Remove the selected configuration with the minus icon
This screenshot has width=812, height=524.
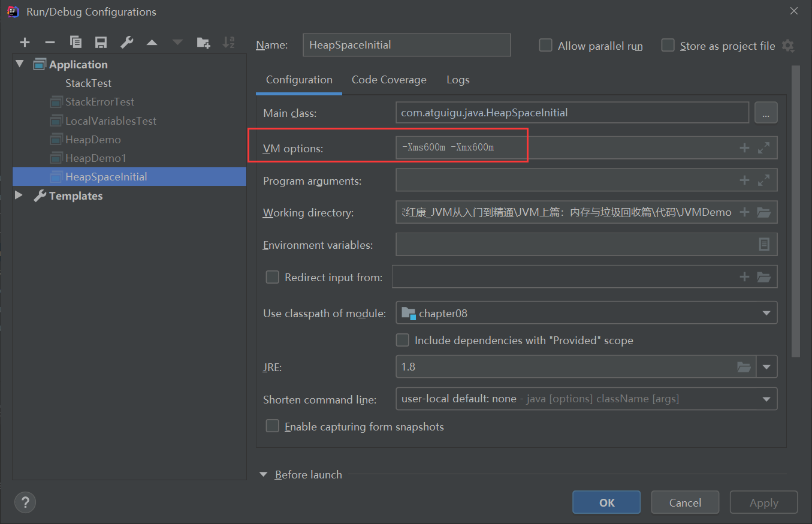coord(50,43)
